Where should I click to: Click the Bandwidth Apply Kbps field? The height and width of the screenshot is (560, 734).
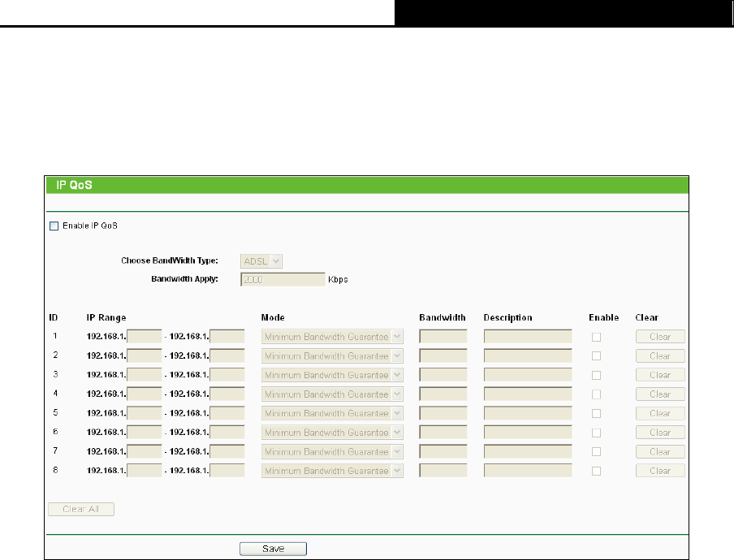click(283, 279)
